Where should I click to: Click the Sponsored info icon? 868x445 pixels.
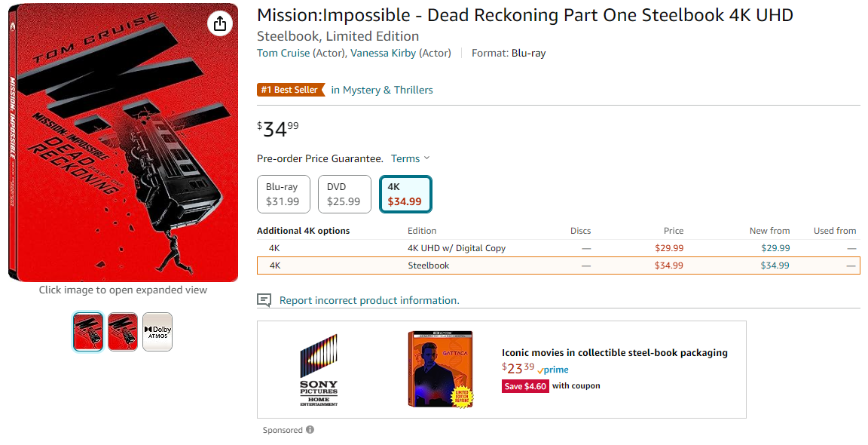tap(310, 430)
